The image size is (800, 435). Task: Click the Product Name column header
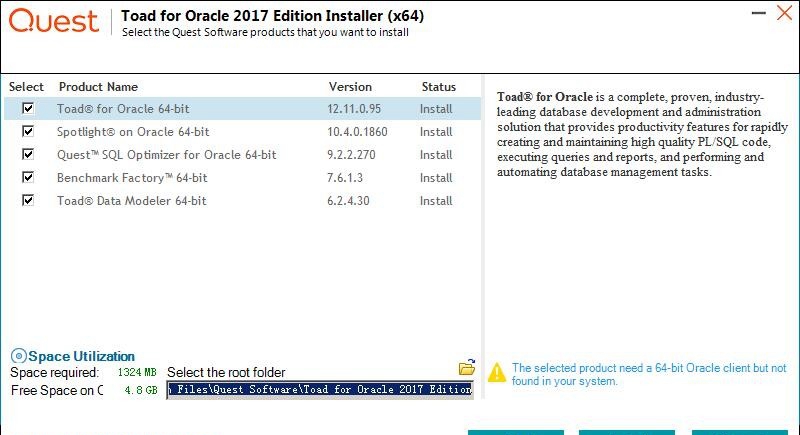(98, 87)
